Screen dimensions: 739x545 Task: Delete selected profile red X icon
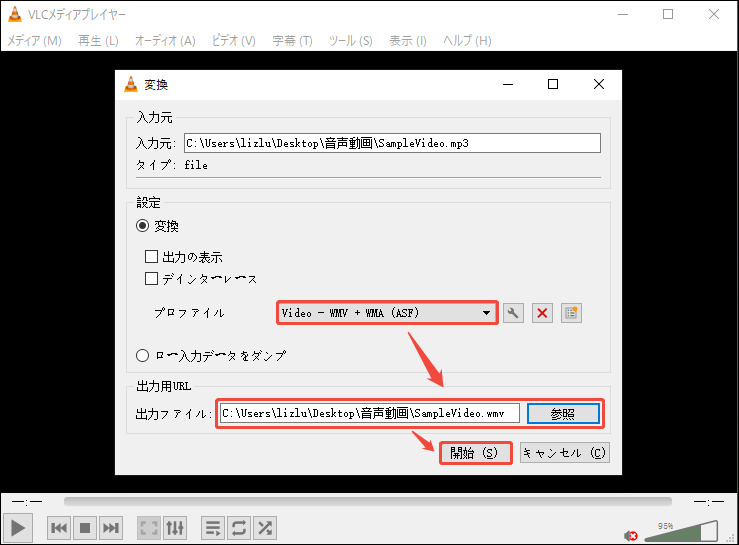coord(542,313)
